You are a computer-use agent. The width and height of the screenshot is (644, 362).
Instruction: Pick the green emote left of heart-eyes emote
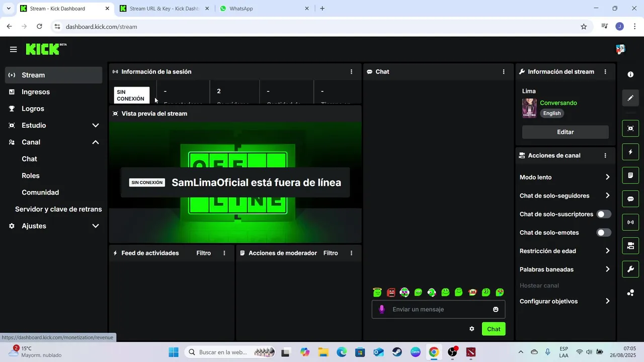pyautogui.click(x=486, y=292)
